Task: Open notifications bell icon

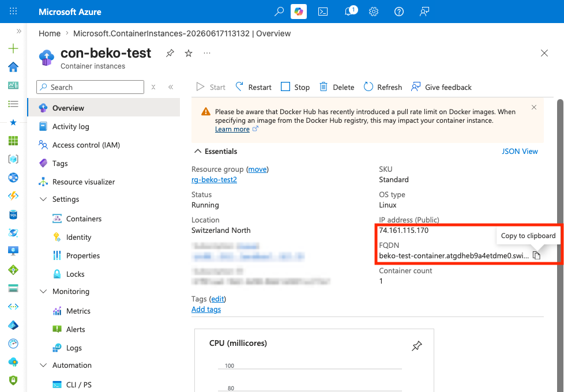Action: (x=348, y=12)
